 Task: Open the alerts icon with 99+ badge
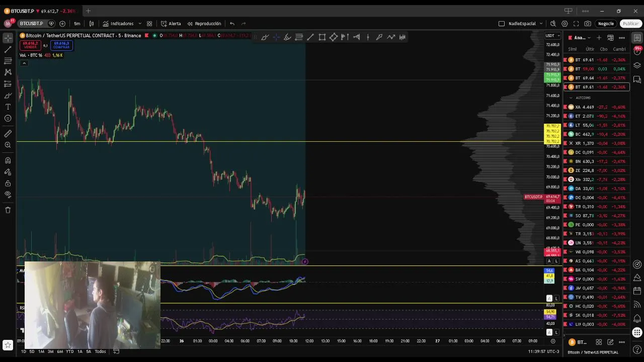[637, 52]
